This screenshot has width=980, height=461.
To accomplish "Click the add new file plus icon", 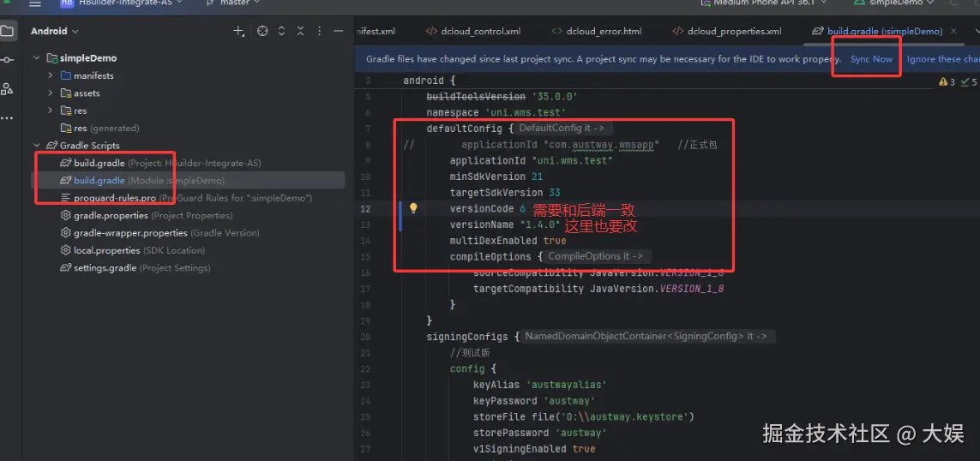I will pyautogui.click(x=238, y=31).
